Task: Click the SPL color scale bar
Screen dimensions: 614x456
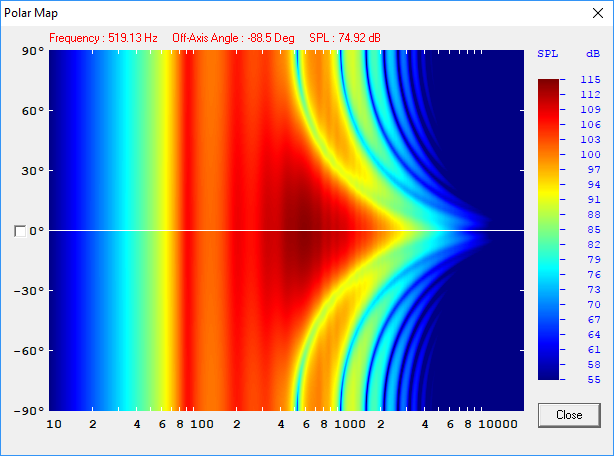Action: (x=548, y=229)
